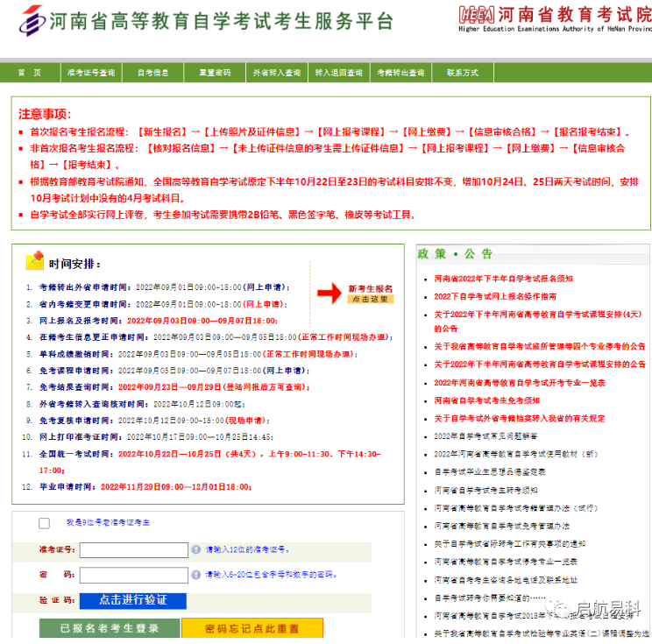Open the 2022年自学考试常见问题解答 link

coord(485,436)
